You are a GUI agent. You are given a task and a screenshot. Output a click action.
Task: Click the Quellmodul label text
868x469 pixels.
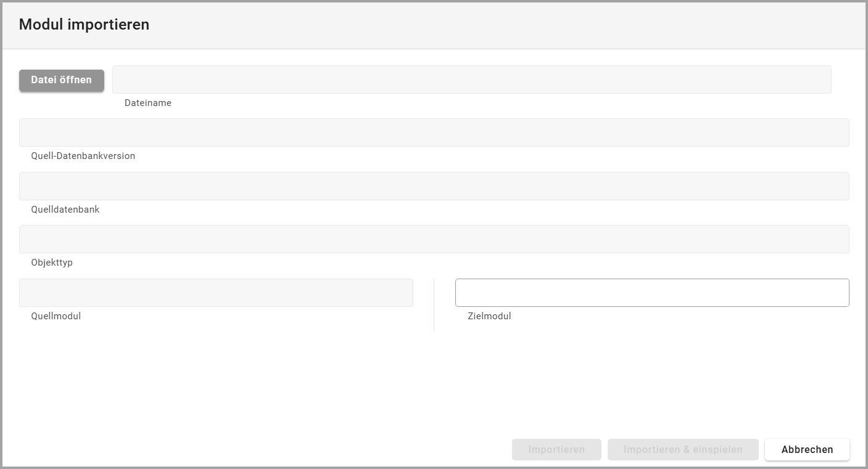click(56, 316)
